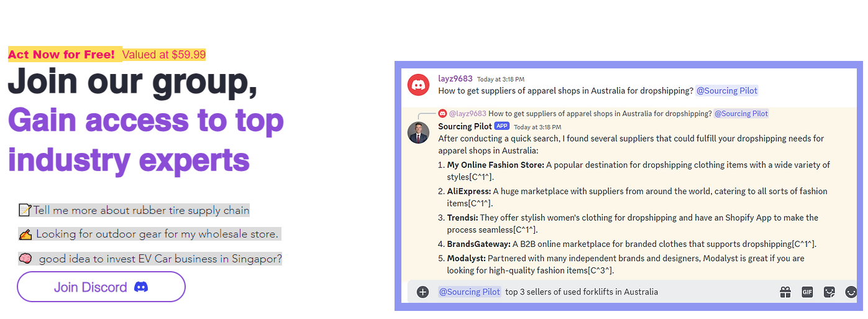
Task: Click 'AliExpress:' list entry
Action: (469, 192)
